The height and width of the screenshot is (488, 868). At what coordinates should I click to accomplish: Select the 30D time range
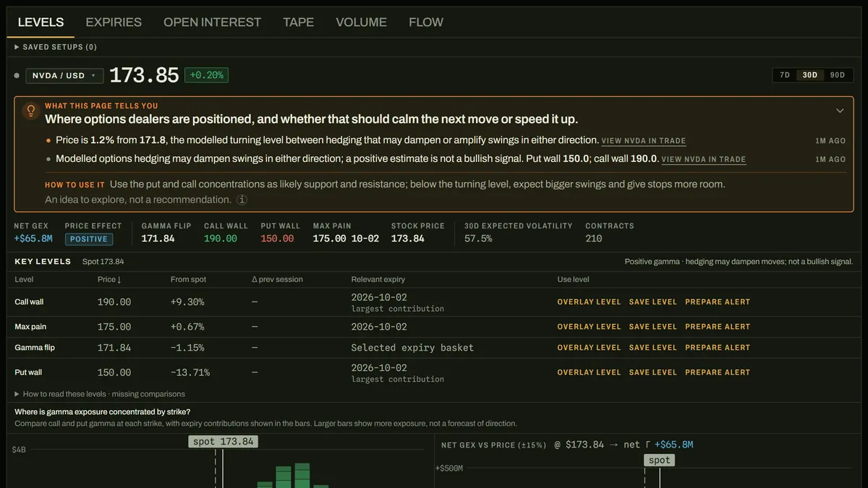pos(810,75)
